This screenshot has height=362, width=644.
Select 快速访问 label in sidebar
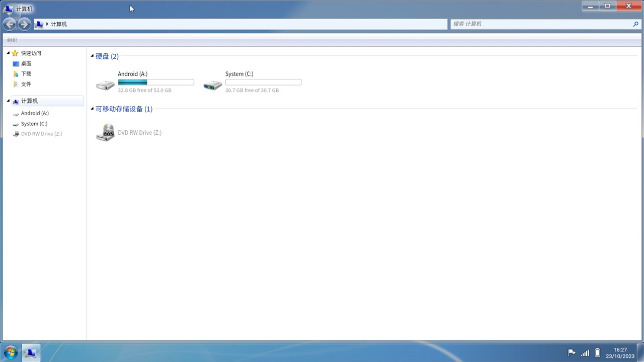(x=31, y=53)
